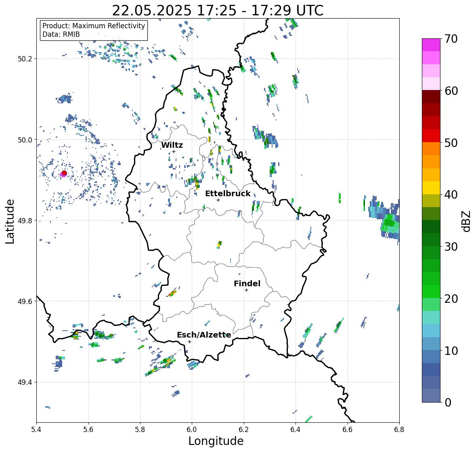This screenshot has height=451, width=476.
Task: Click the plus marker below Esch/Alzette
Action: point(189,342)
